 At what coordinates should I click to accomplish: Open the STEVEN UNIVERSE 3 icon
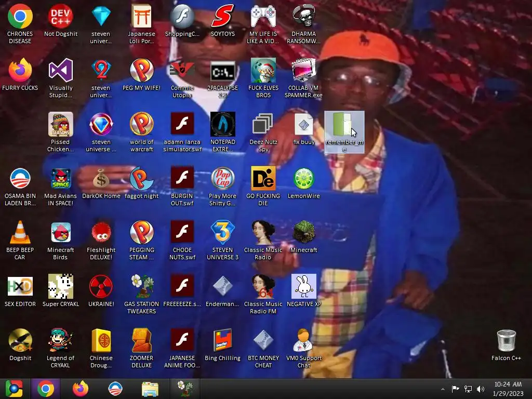222,232
